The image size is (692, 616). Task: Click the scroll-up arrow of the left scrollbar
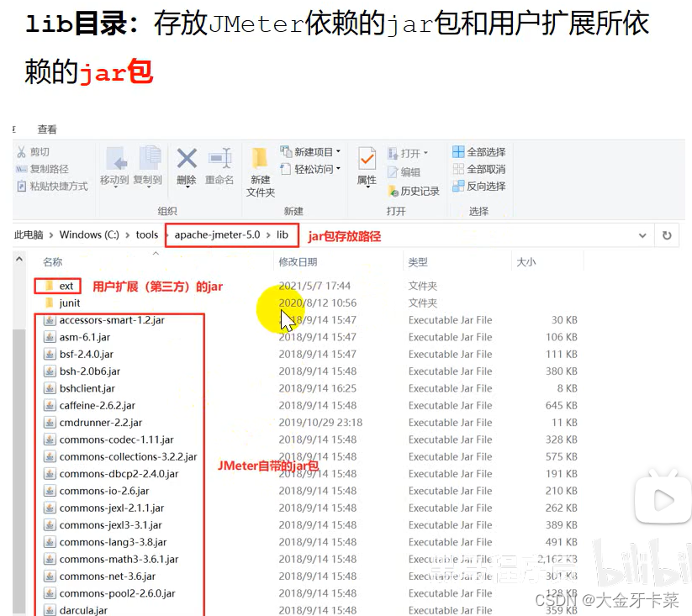[19, 260]
